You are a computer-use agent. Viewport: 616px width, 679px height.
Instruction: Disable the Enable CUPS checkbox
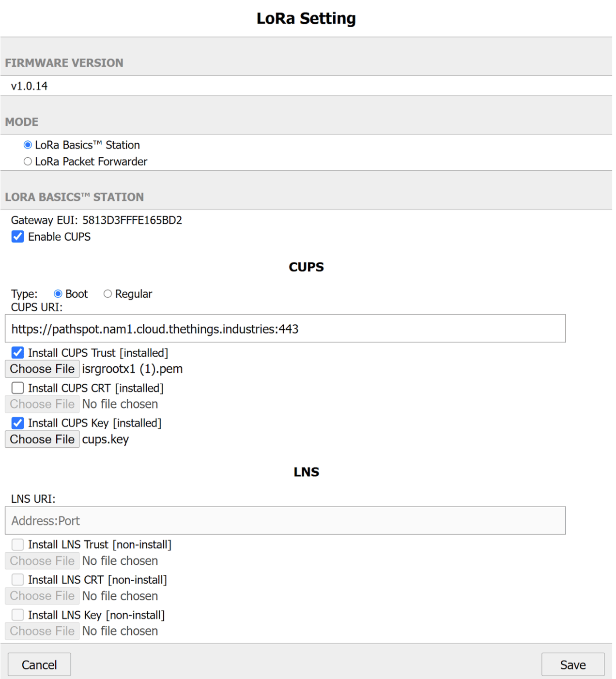pyautogui.click(x=17, y=237)
